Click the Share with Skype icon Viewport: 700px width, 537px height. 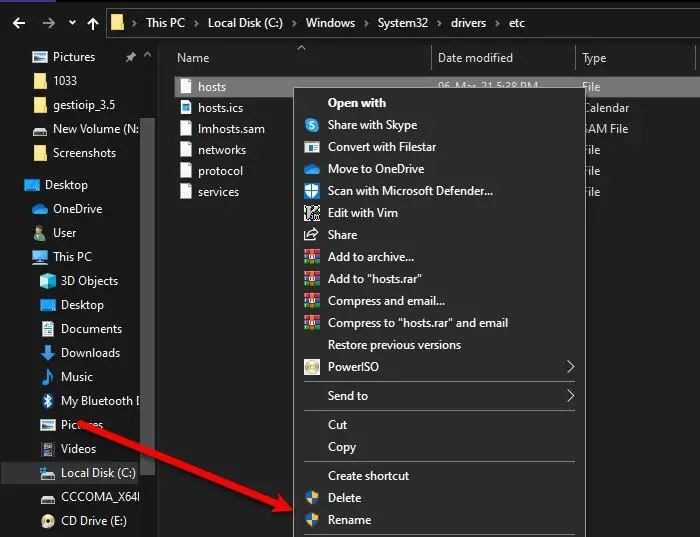312,125
